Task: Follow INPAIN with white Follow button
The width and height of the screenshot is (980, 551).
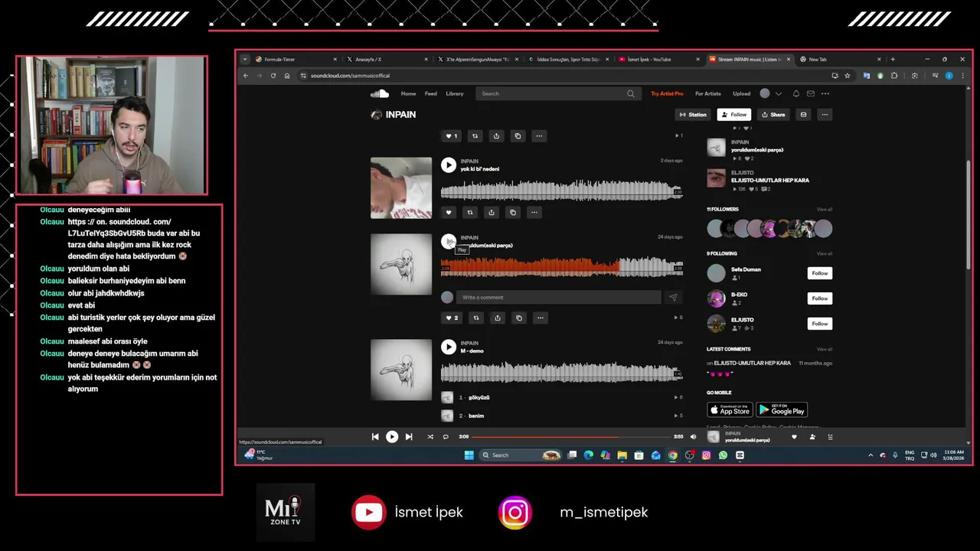Action: [733, 115]
